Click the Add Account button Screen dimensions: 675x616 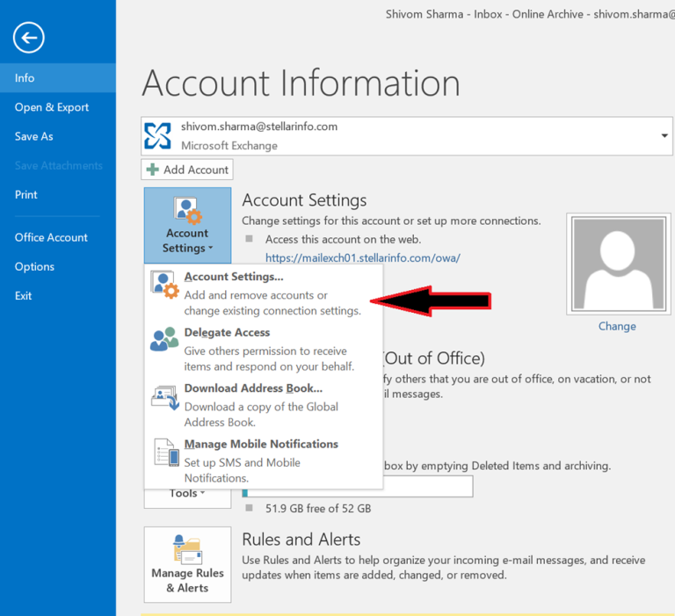(x=187, y=170)
